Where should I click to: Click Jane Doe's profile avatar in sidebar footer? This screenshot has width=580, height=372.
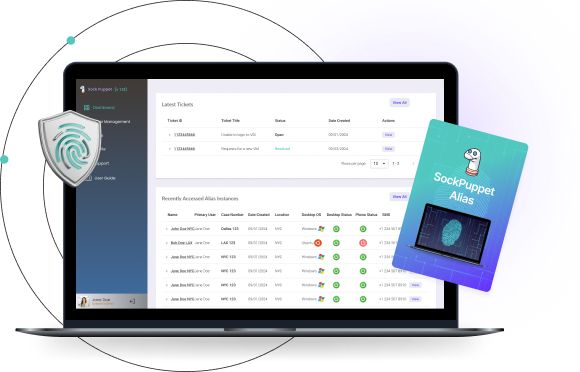(84, 301)
